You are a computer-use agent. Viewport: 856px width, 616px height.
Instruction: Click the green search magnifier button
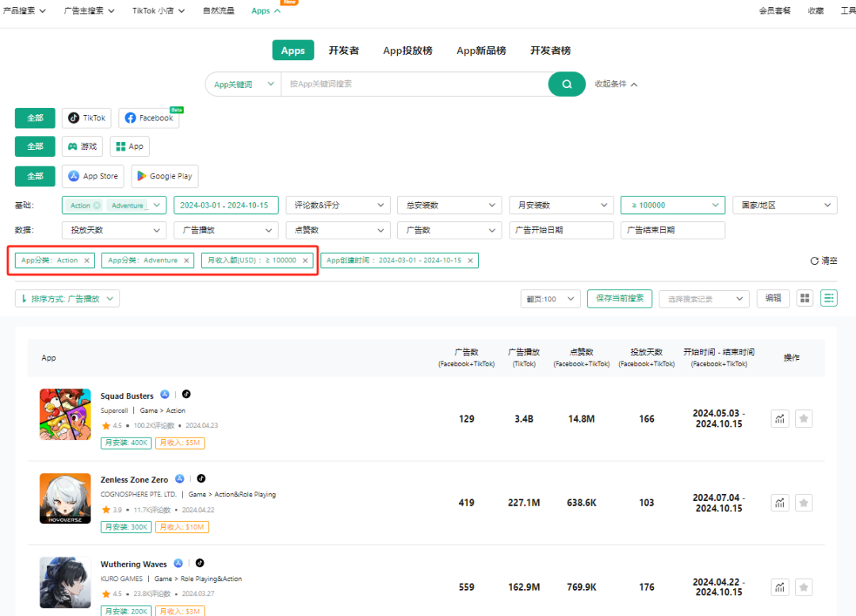tap(567, 84)
